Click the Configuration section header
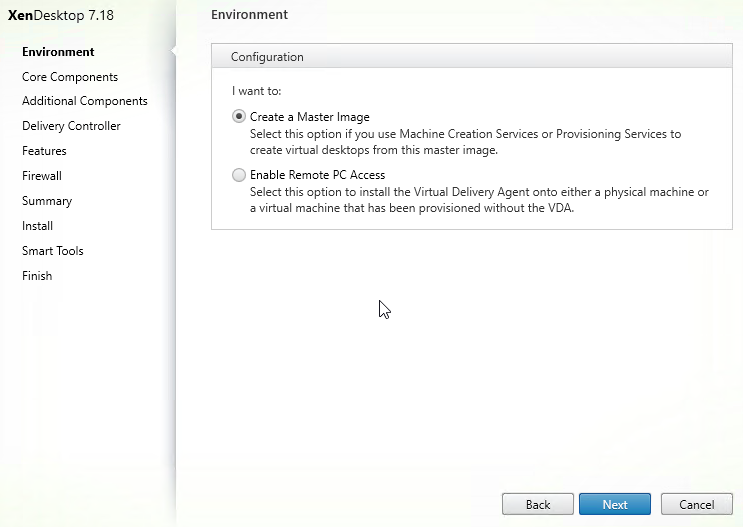Screen dimensions: 743x527 click(267, 57)
